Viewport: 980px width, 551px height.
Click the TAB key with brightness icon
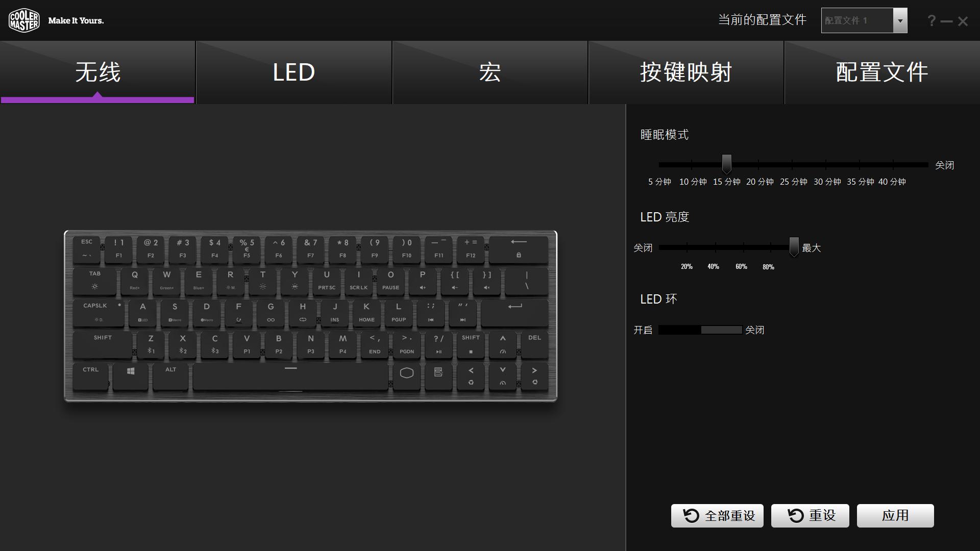pos(95,280)
